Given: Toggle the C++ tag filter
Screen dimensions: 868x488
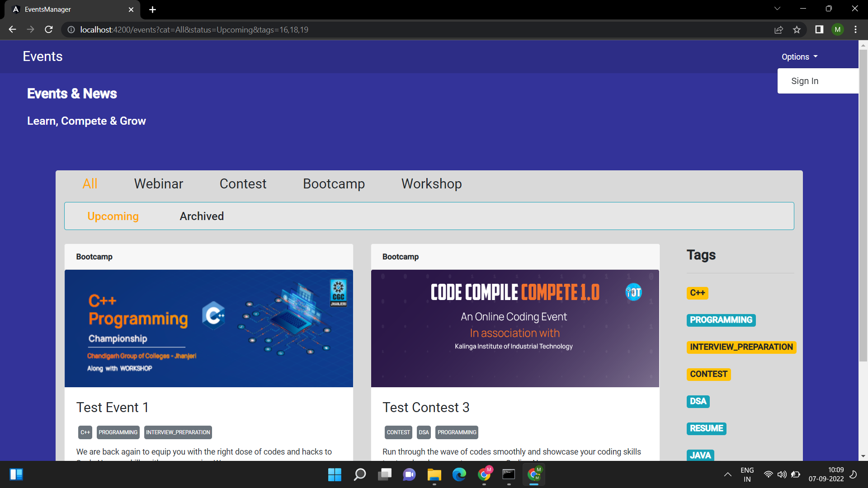Looking at the screenshot, I should [x=697, y=293].
